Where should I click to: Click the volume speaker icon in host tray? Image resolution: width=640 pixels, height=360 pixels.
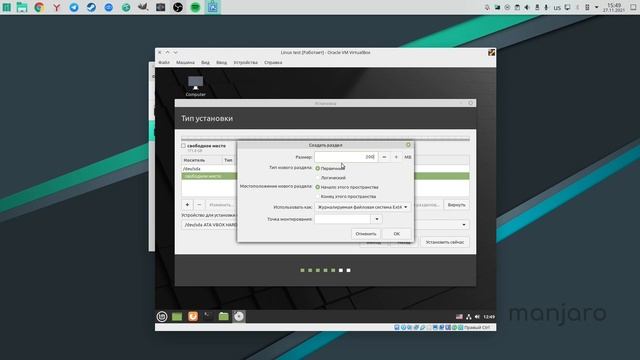click(x=527, y=7)
